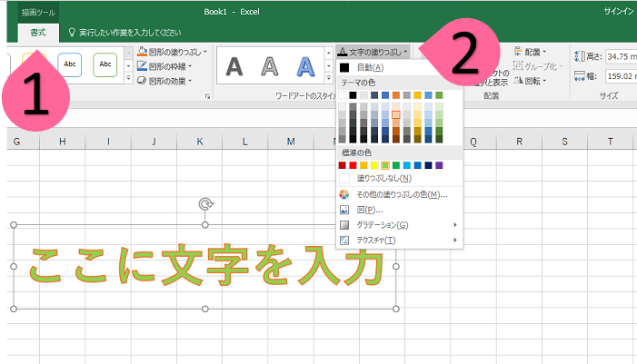Click the 実行したい作業を入力してください search box
The height and width of the screenshot is (364, 637).
[136, 32]
